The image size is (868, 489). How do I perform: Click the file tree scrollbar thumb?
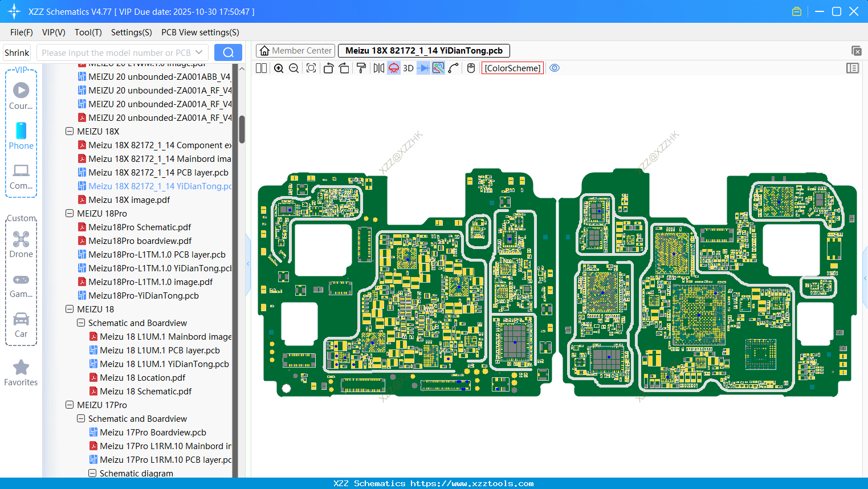tap(242, 129)
